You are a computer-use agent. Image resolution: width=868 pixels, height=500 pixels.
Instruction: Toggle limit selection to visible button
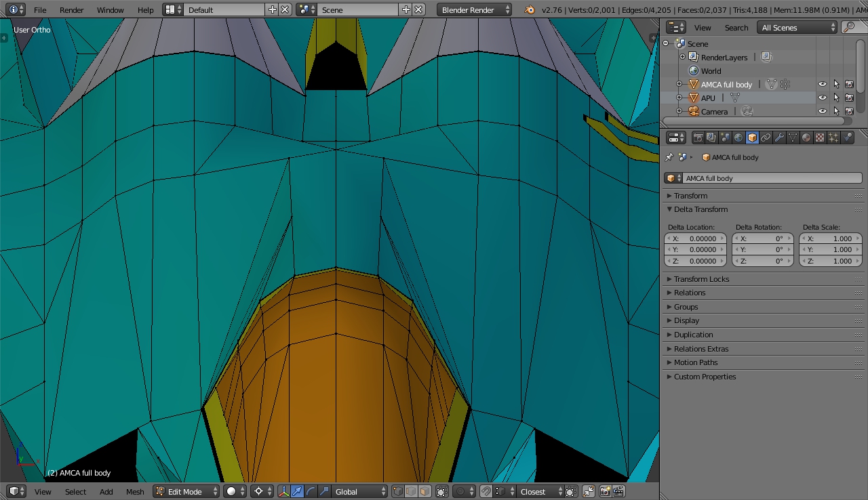coord(441,491)
